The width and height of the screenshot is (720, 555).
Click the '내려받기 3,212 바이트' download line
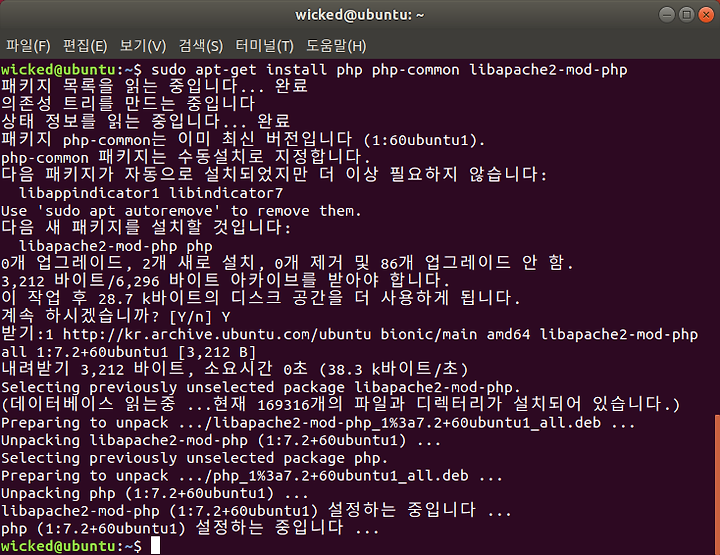(235, 370)
